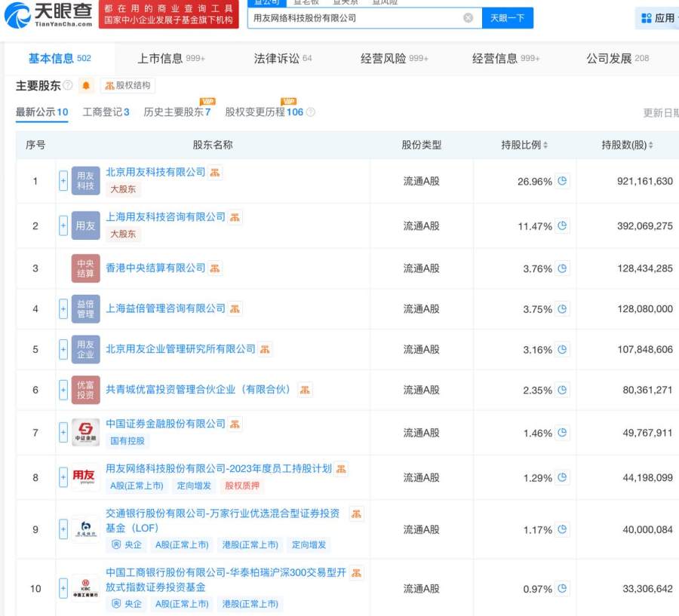Screen dimensions: 679x616
Task: Click the 国有控股 tag
Action: (x=128, y=440)
